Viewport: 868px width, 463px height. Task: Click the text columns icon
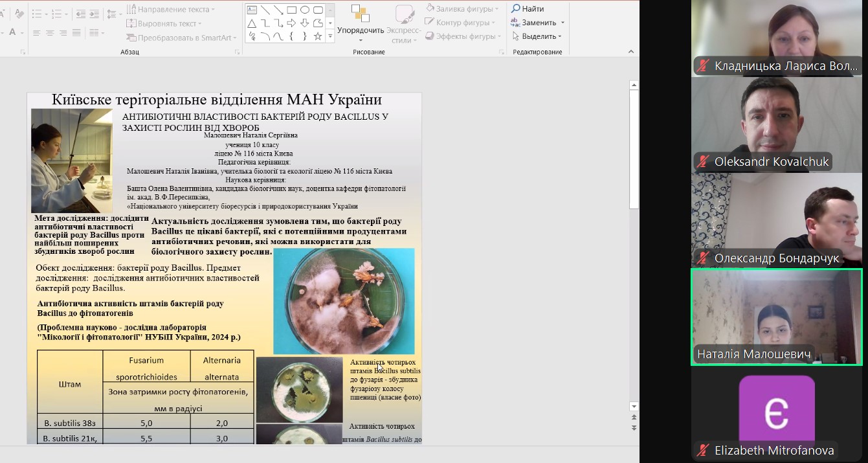pyautogui.click(x=95, y=32)
